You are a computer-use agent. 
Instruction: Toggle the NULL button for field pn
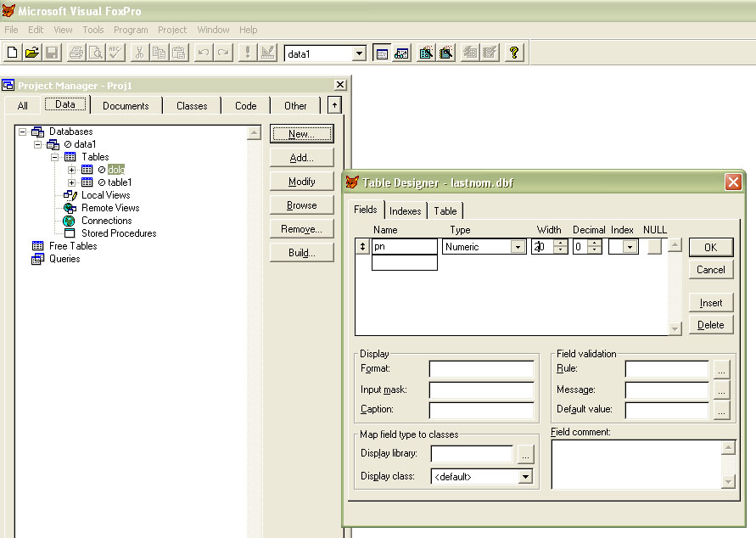(653, 247)
